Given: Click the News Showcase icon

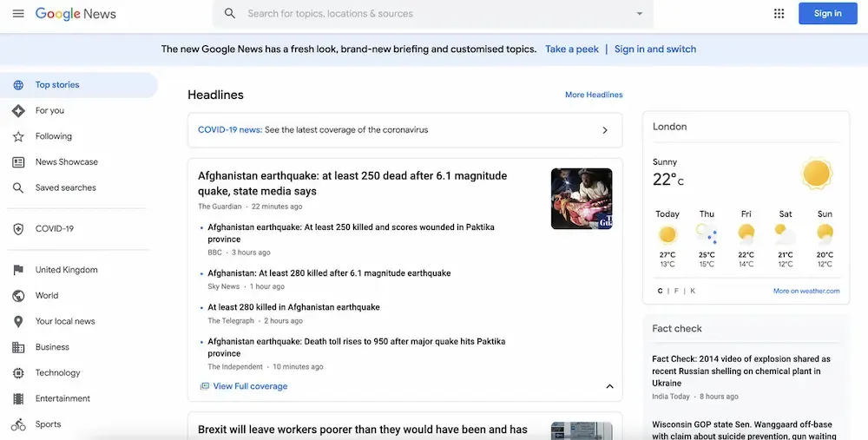Looking at the screenshot, I should tap(18, 162).
